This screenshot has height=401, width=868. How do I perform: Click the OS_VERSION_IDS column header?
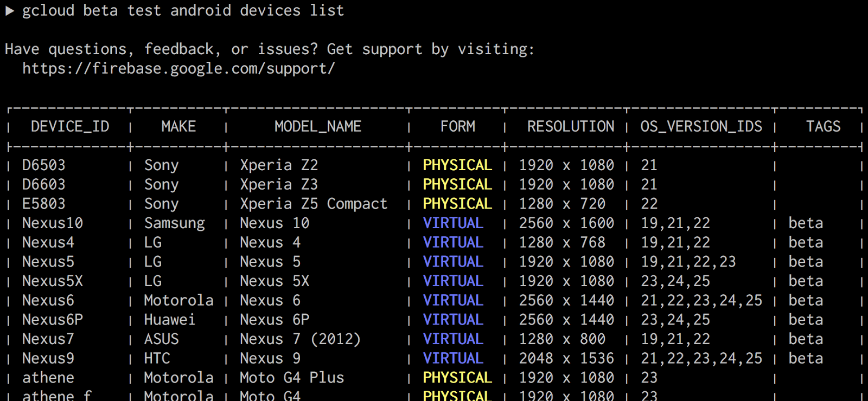coord(701,127)
